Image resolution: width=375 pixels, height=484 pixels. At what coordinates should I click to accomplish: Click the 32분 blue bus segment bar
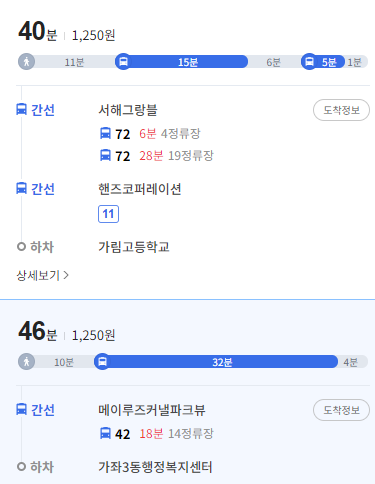216,362
